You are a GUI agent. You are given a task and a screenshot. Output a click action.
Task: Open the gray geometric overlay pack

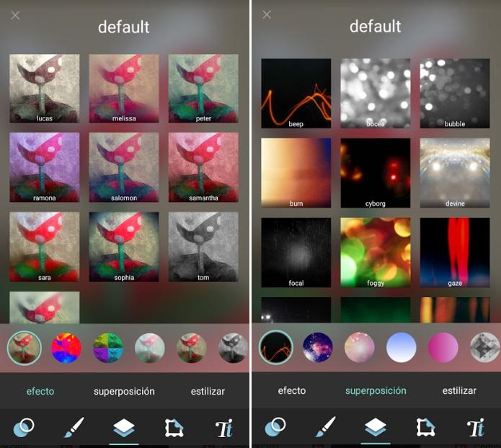(484, 347)
